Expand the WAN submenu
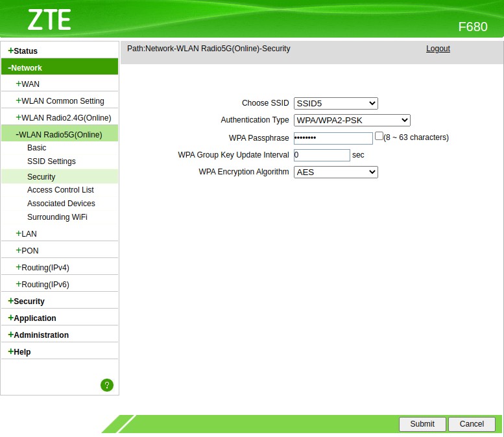The width and height of the screenshot is (504, 437). point(28,84)
